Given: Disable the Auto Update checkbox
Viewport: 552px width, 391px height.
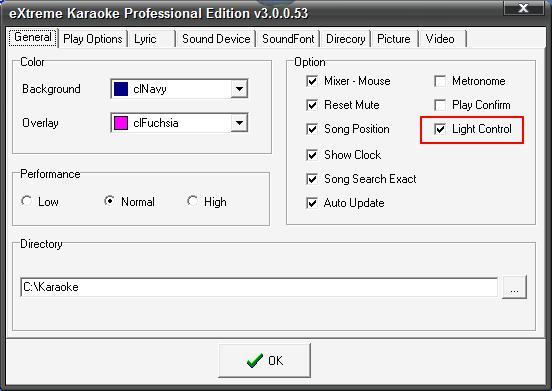Looking at the screenshot, I should (x=312, y=203).
